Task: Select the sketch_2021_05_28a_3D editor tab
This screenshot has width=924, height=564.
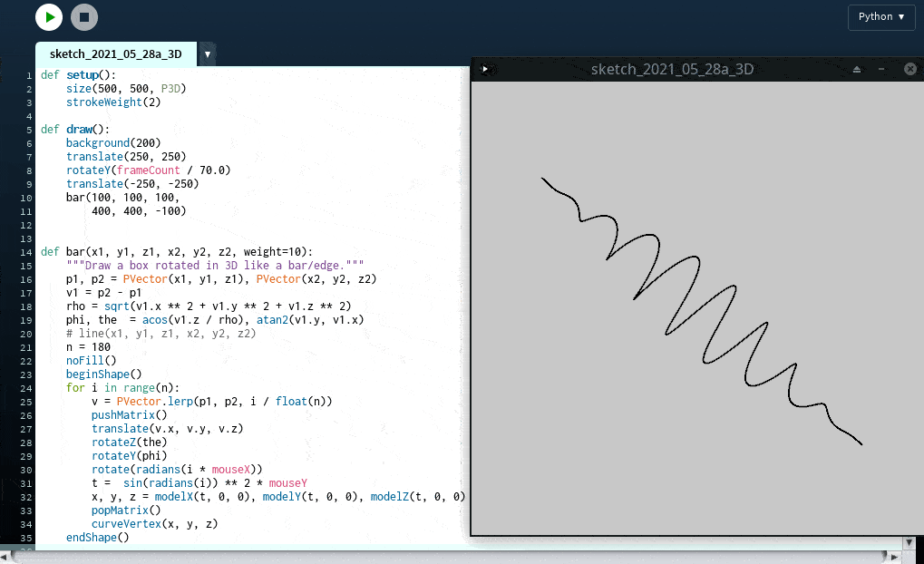Action: 115,54
